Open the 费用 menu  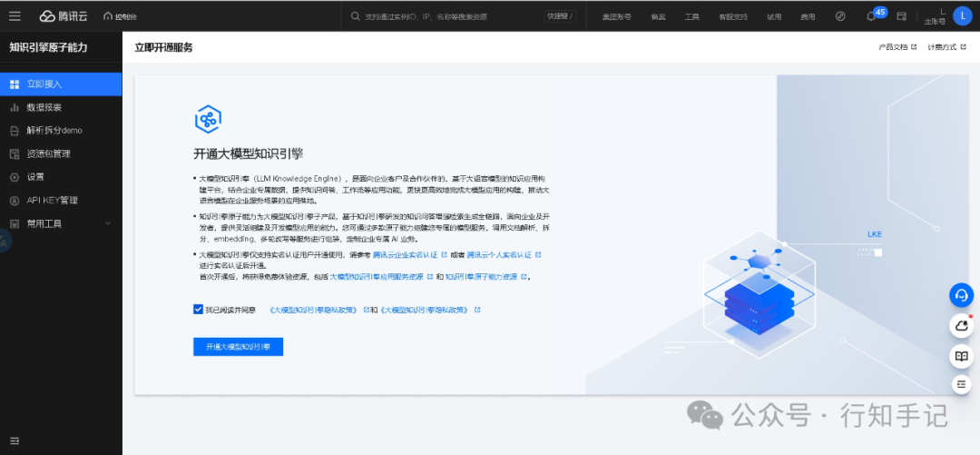(808, 17)
